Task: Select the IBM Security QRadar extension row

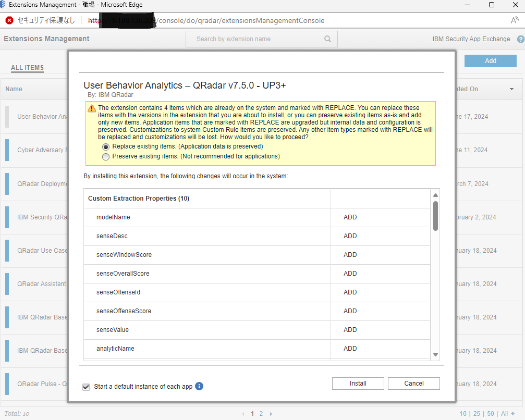Action: [x=34, y=217]
